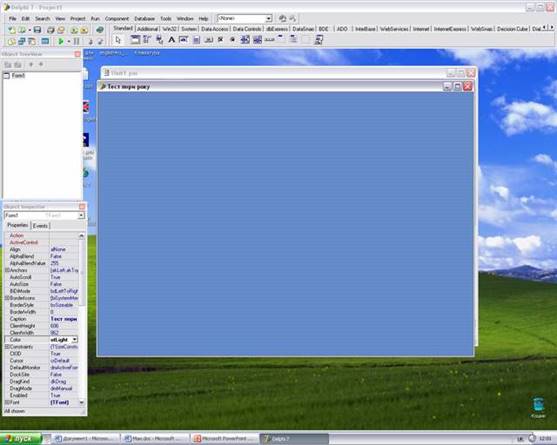Expand the Anchors property
557x445 pixels.
click(7, 270)
